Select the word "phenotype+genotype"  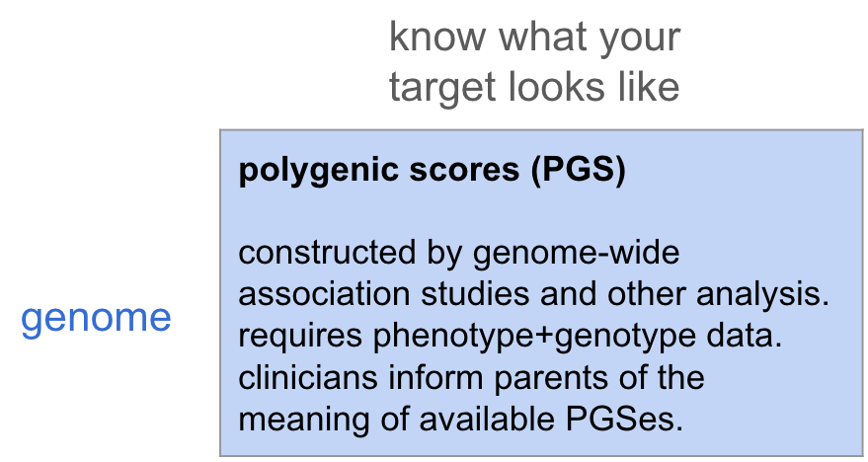click(534, 337)
